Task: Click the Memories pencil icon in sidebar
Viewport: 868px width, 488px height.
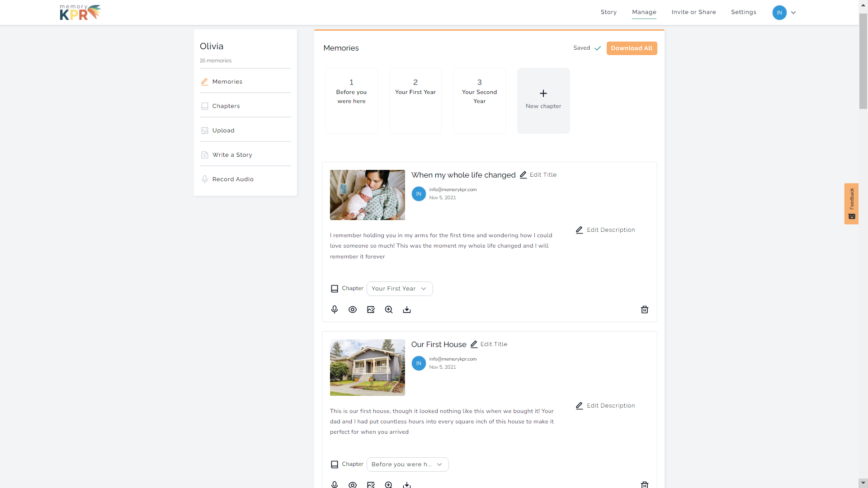Action: [205, 82]
